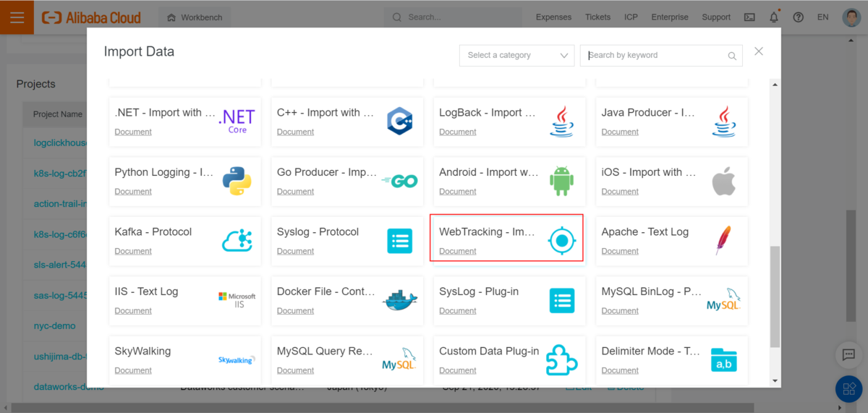
Task: Open Cloud Shell terminal icon
Action: click(749, 17)
